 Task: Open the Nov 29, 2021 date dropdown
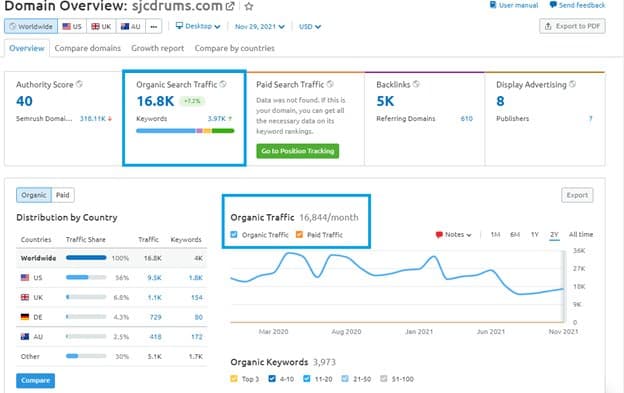(259, 27)
